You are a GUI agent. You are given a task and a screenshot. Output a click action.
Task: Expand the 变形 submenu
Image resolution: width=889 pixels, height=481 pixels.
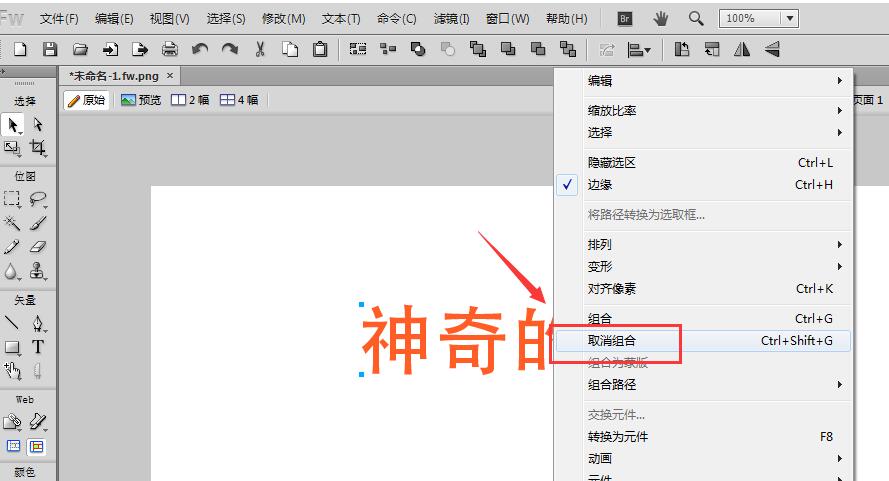coord(702,267)
